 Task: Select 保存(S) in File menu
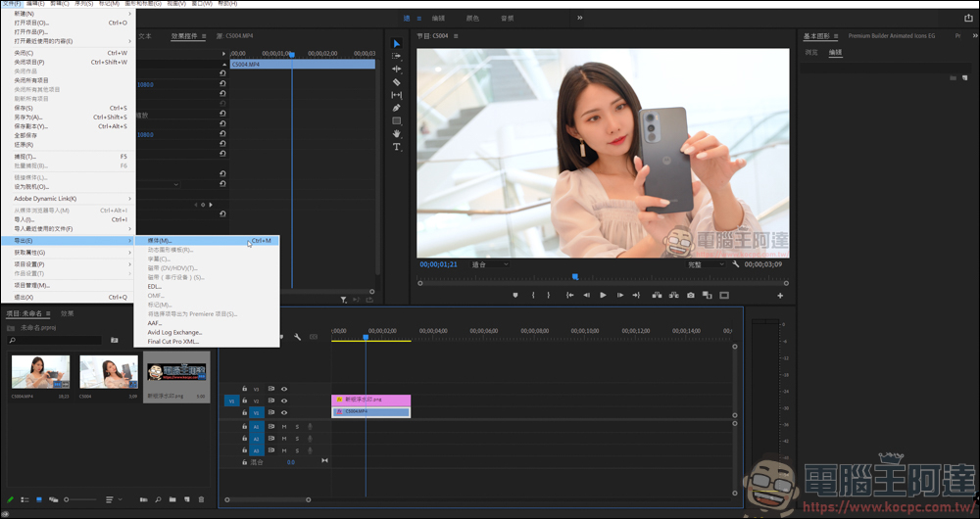68,108
